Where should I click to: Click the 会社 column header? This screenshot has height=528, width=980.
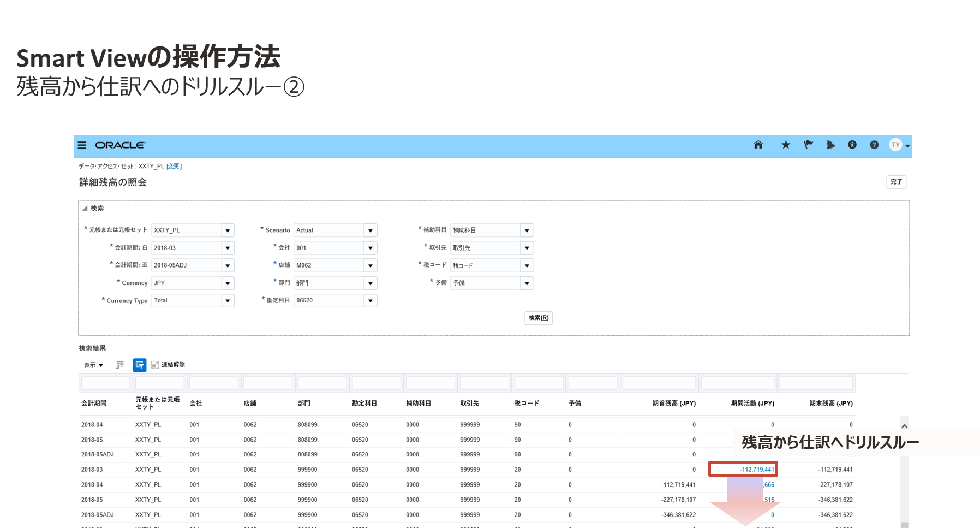(196, 404)
